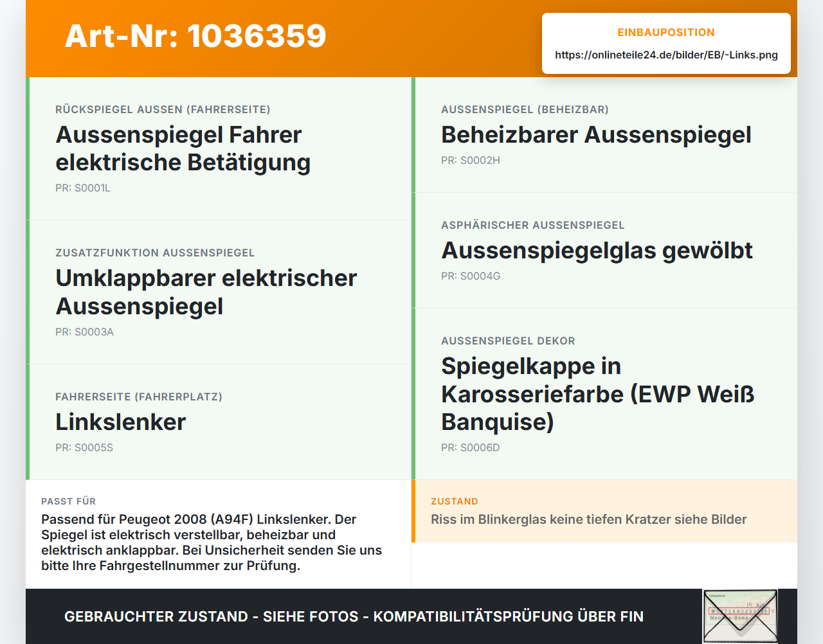Click the Riss im Blinkerglas condition note

[x=589, y=519]
